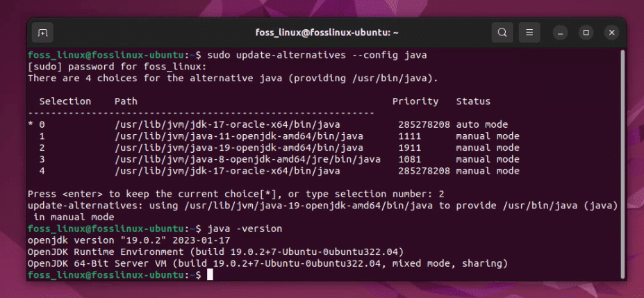Click the java-8-openjdk-amd64 jre path
Image resolution: width=644 pixels, height=298 pixels.
(x=247, y=159)
